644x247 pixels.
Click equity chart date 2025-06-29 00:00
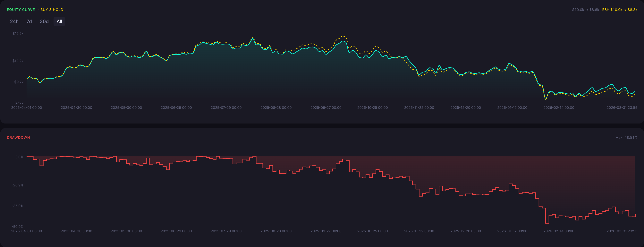(x=176, y=108)
